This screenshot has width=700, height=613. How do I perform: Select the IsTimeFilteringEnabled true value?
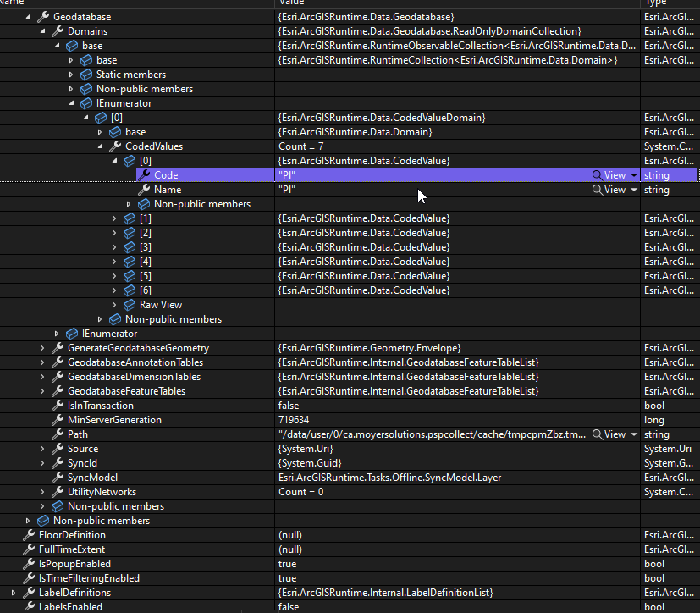tap(288, 578)
